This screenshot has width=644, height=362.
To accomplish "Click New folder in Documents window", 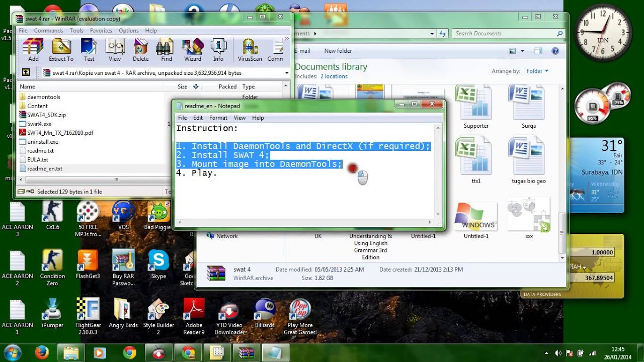I will pos(338,51).
